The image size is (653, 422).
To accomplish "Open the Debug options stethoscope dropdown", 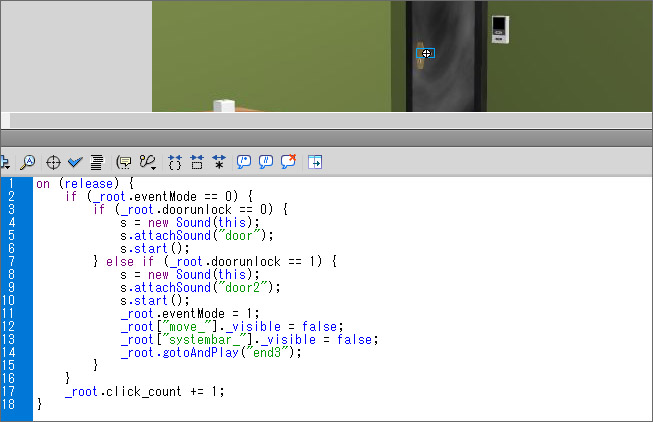I will (147, 162).
